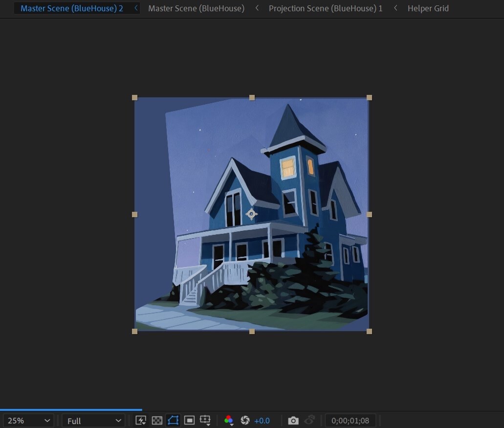This screenshot has height=428, width=504.
Task: Click the bottom-right layer bounding handle
Action: pyautogui.click(x=369, y=331)
